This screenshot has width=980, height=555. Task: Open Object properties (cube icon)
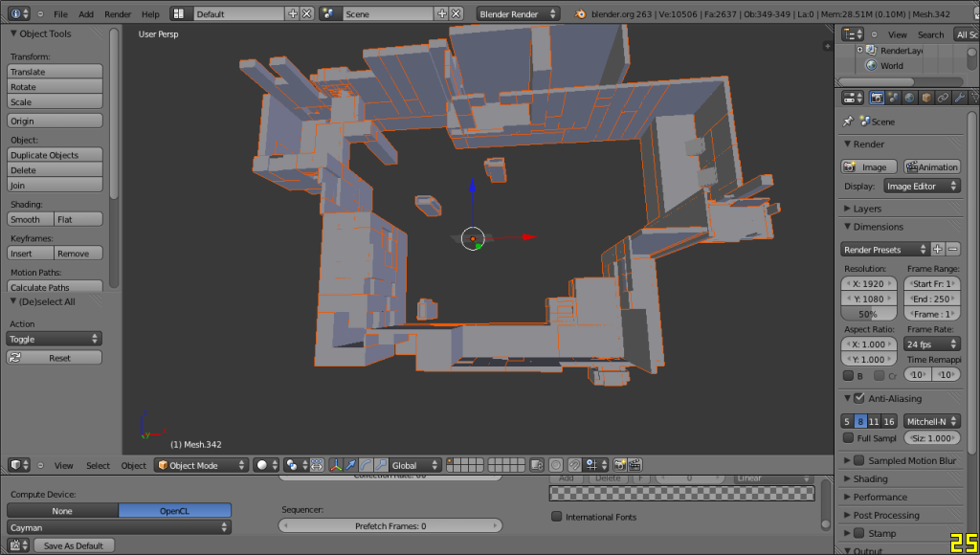926,97
